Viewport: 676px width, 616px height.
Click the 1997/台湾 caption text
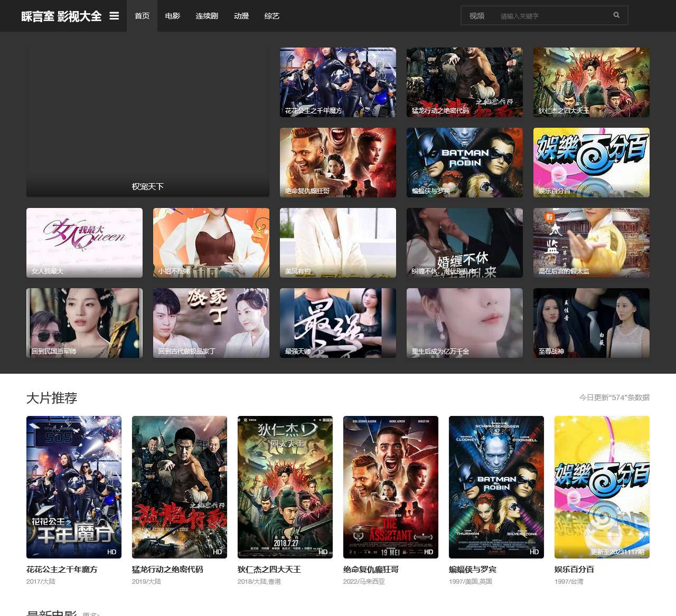569,582
